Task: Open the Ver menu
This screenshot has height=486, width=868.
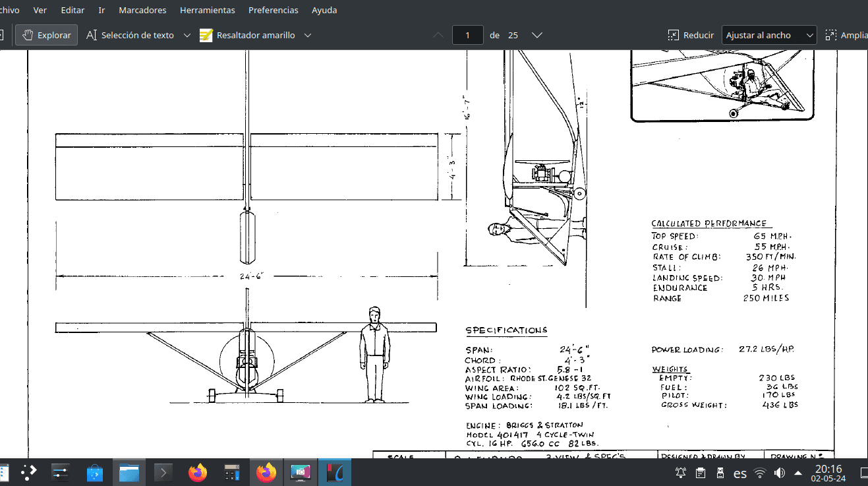Action: [40, 10]
